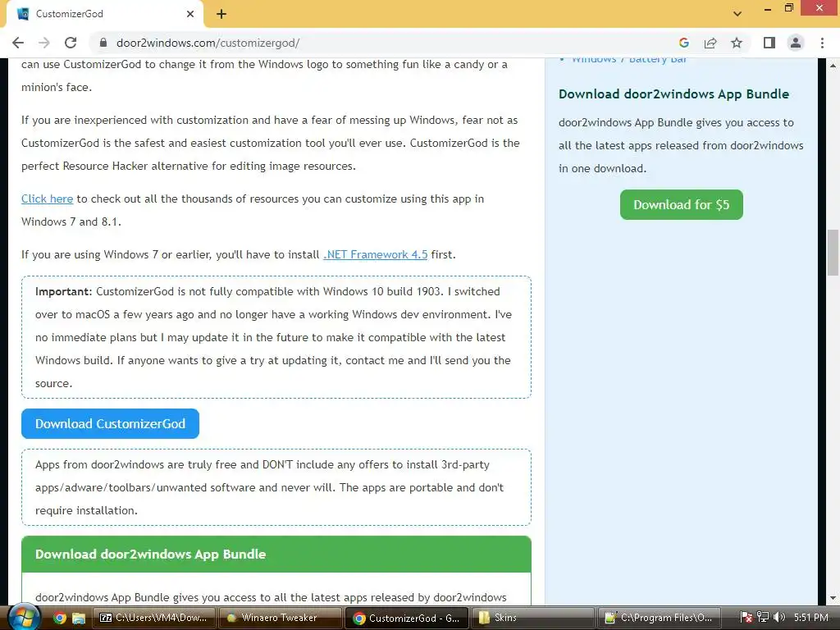The image size is (840, 630).
Task: Toggle the browser side panel icon
Action: point(769,43)
